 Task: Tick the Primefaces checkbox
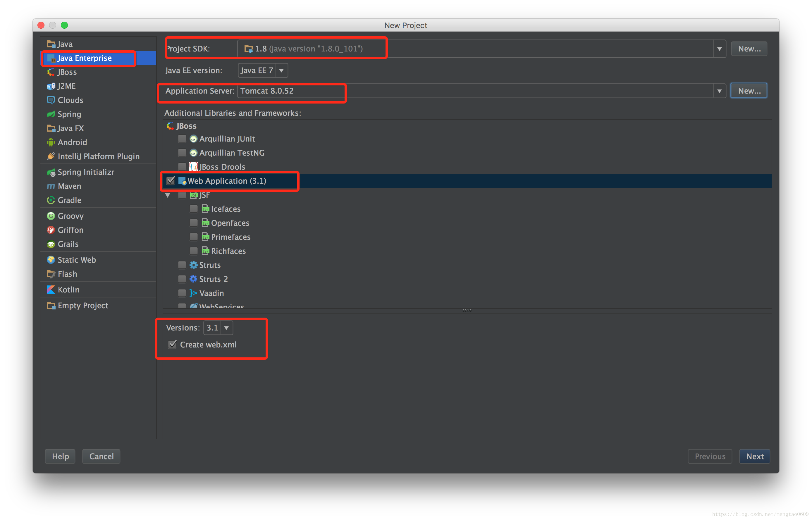(x=194, y=237)
